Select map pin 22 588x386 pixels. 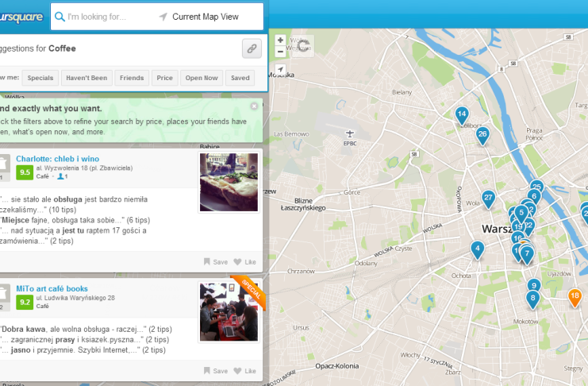[530, 226]
